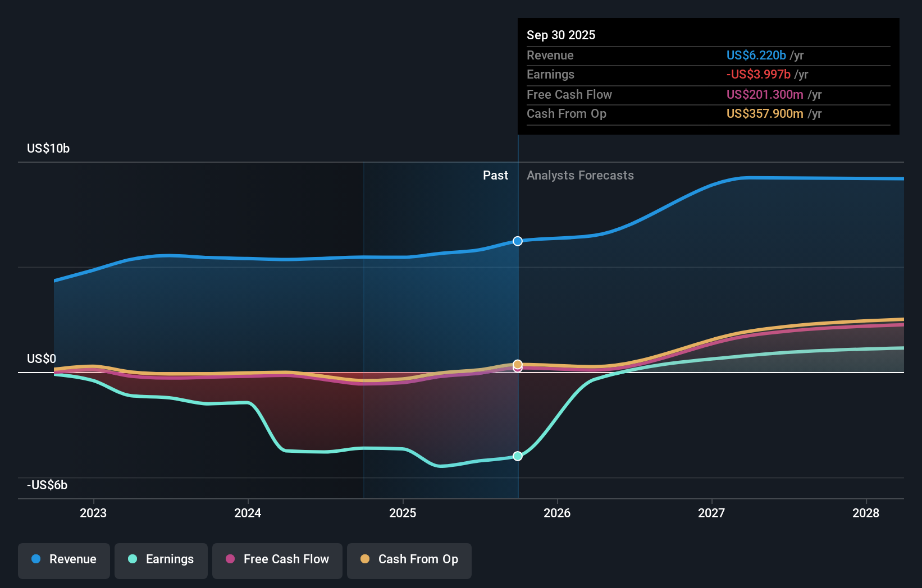922x588 pixels.
Task: Switch to the Past section label
Action: pos(495,175)
